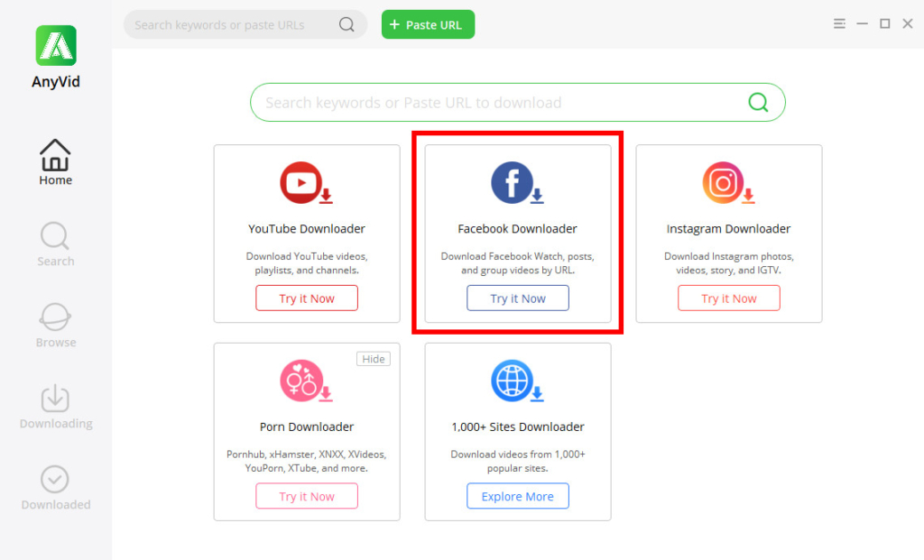Screen dimensions: 924x560
Task: Click Try it Now under Instagram Downloader
Action: 728,298
